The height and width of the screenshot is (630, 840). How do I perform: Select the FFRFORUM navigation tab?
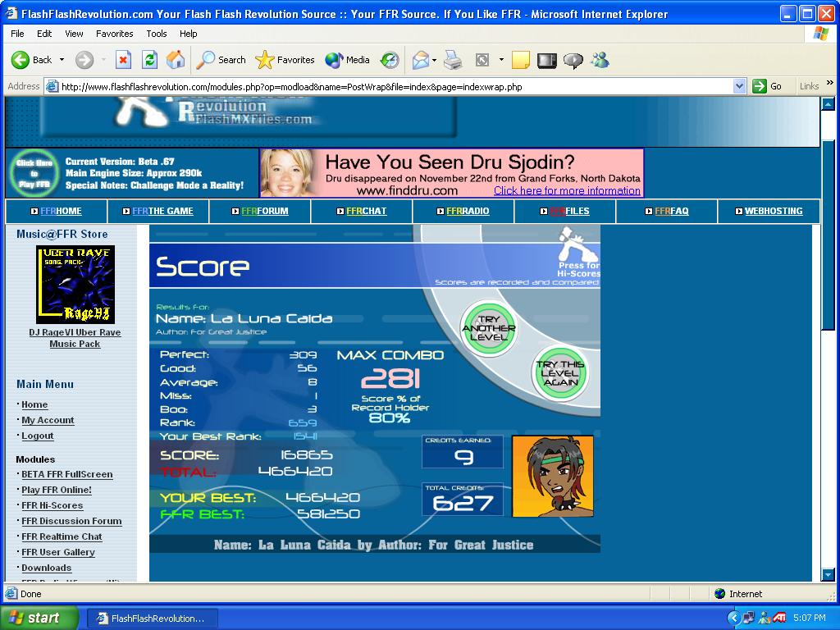(260, 211)
